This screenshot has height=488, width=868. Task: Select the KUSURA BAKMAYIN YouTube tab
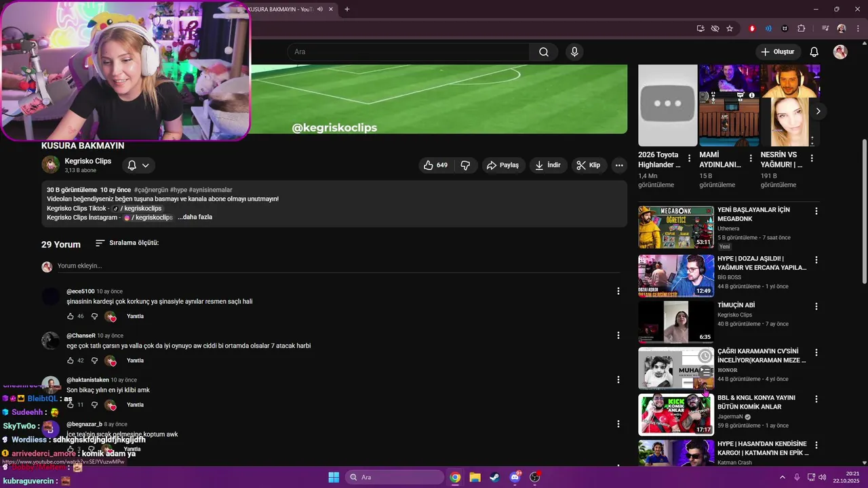[280, 9]
